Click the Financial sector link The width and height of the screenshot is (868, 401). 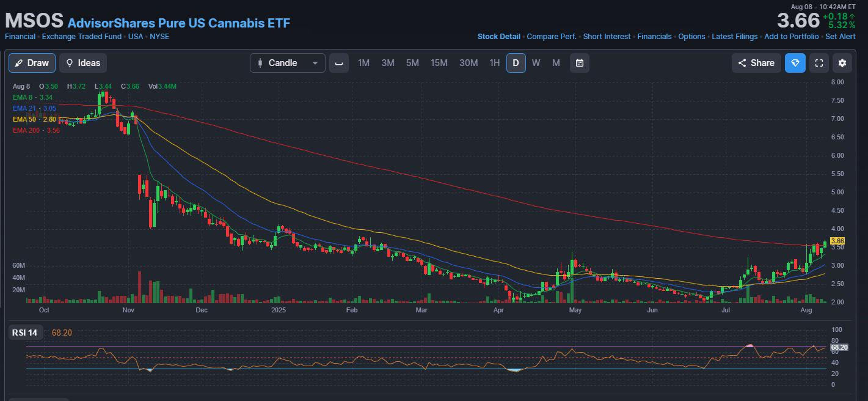[x=20, y=37]
